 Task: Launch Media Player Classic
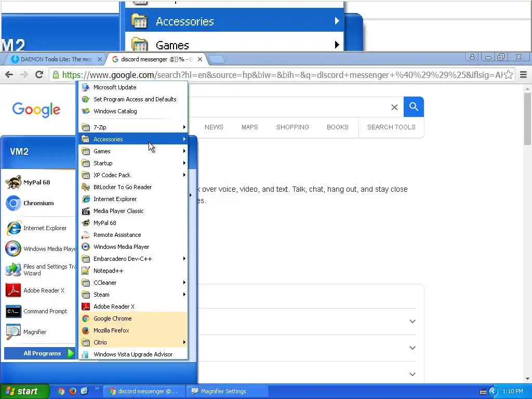coord(133,211)
